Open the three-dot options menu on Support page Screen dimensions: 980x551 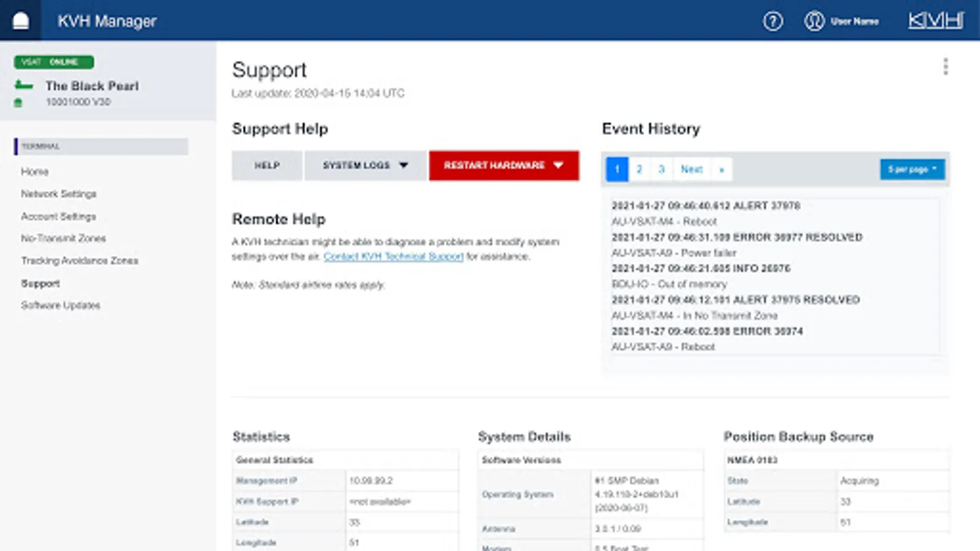[946, 67]
